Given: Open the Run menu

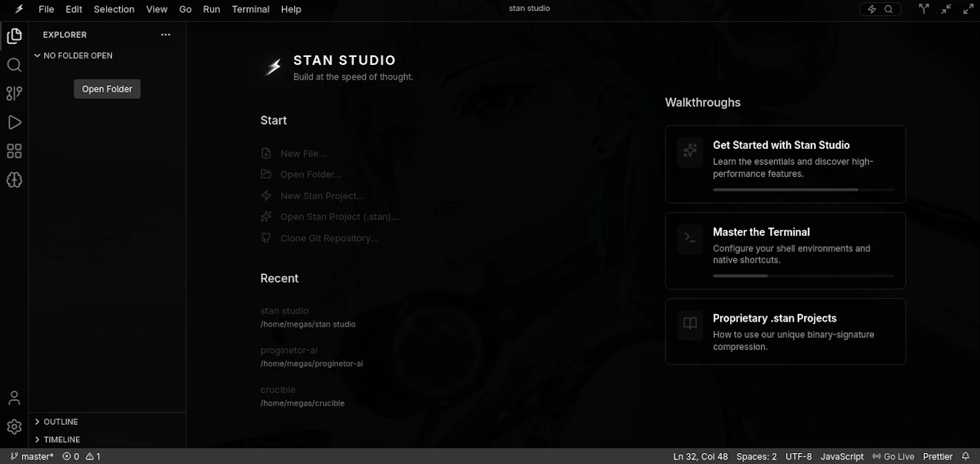Looking at the screenshot, I should click(x=211, y=9).
